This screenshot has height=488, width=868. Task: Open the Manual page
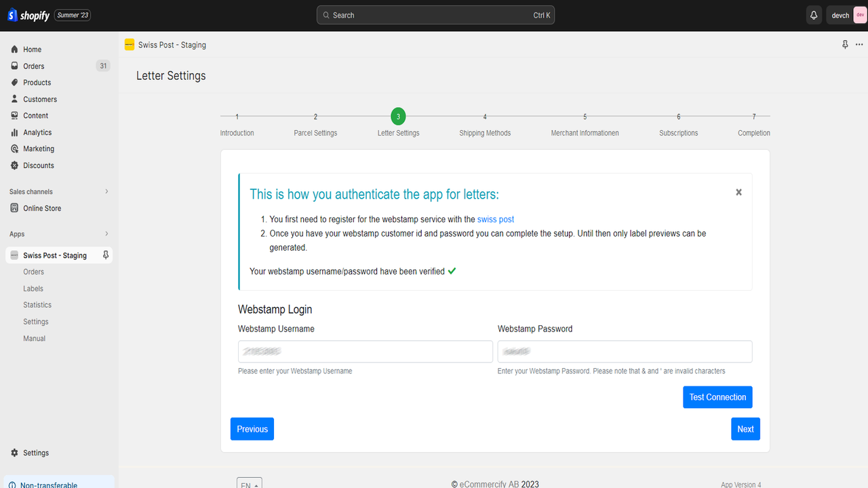point(34,338)
